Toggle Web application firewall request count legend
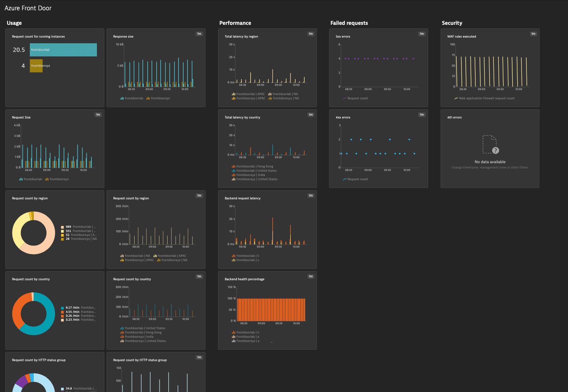The image size is (568, 392). (485, 98)
